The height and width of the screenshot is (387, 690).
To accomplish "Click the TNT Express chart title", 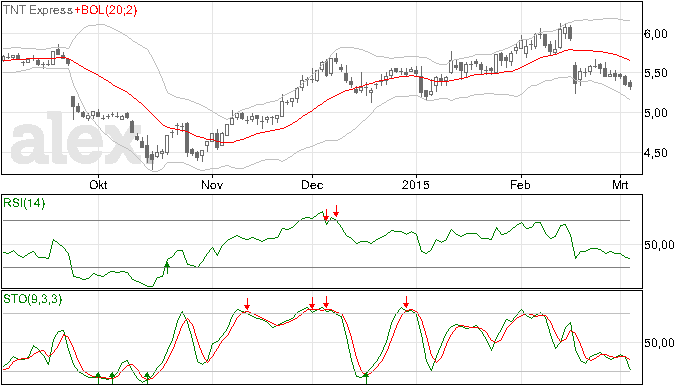I will tap(38, 10).
